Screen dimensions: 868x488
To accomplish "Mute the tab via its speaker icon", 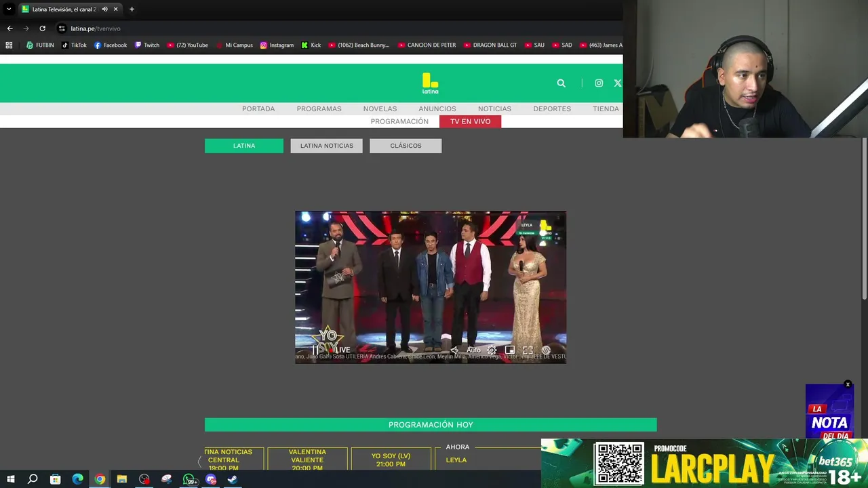I will pyautogui.click(x=104, y=9).
